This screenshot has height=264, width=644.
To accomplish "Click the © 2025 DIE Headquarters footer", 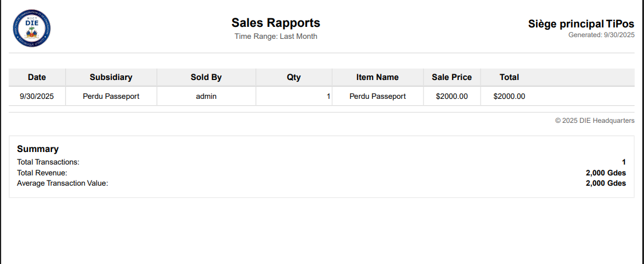I will coord(594,121).
